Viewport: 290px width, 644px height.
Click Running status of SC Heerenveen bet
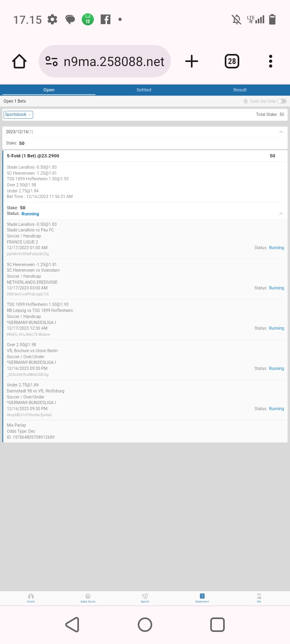[276, 288]
